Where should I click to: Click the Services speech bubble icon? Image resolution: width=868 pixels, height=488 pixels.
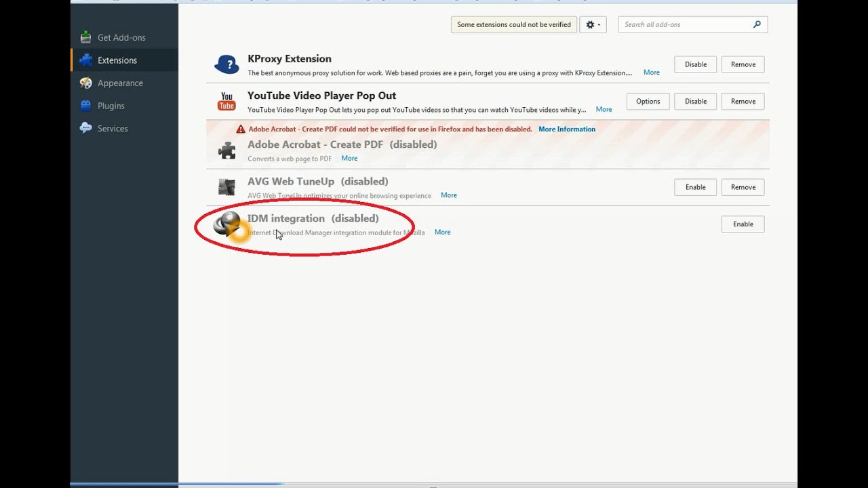85,128
